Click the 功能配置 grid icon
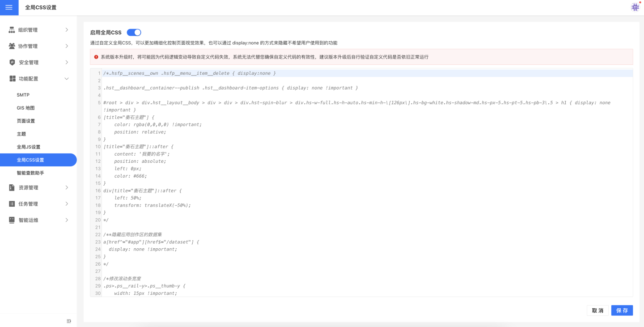The image size is (644, 327). click(x=12, y=79)
